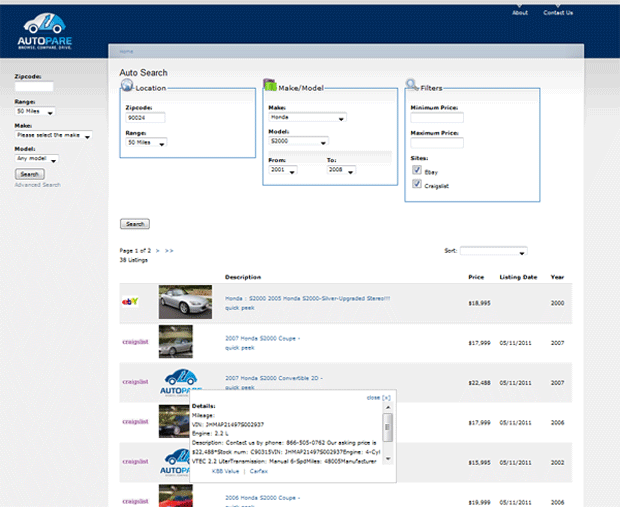The image size is (620, 507).
Task: Open the From year dropdown 2001
Action: [x=283, y=170]
